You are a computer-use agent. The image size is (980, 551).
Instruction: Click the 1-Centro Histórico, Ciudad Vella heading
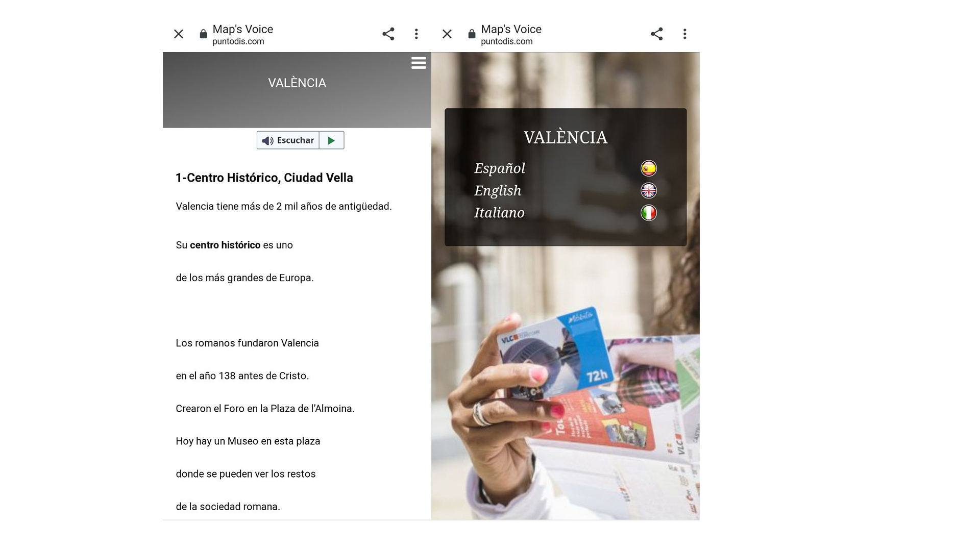pos(264,178)
